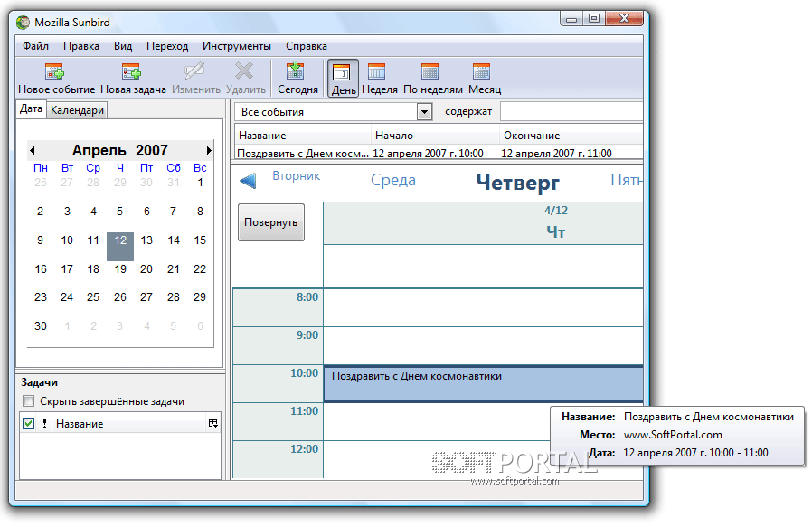
Task: Sort tasks by Название column header
Action: [x=128, y=423]
